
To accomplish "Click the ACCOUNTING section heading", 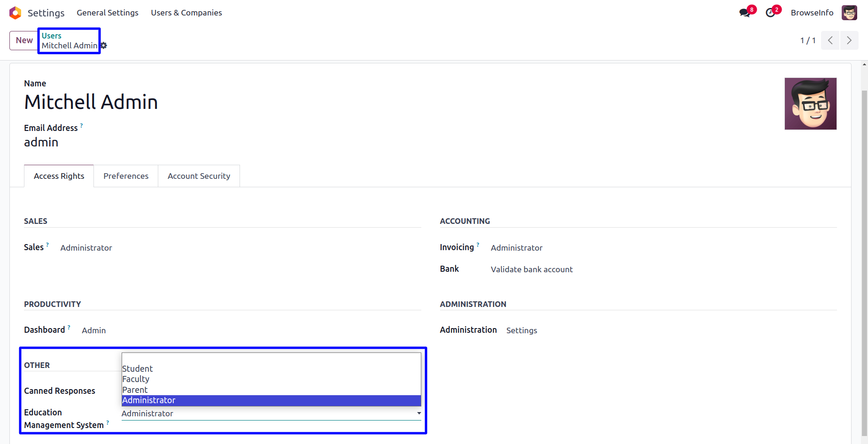I will click(465, 221).
